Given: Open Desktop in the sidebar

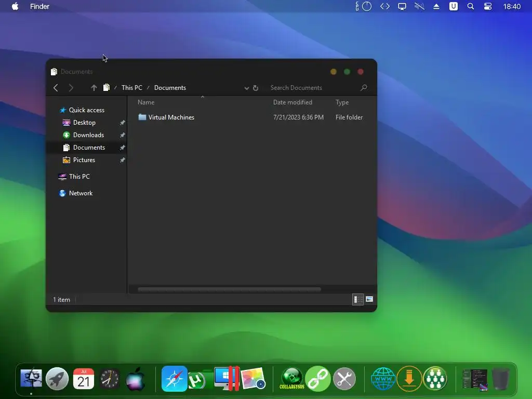Looking at the screenshot, I should 84,123.
